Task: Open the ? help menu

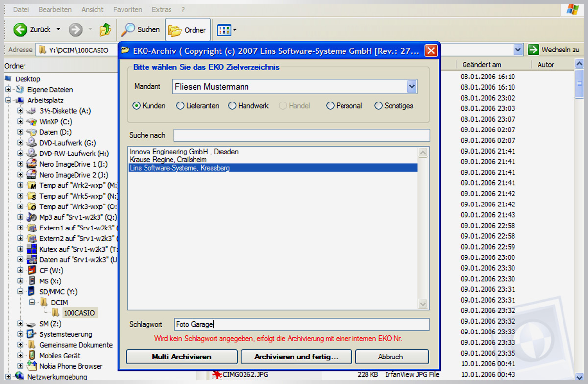Action: coord(183,10)
